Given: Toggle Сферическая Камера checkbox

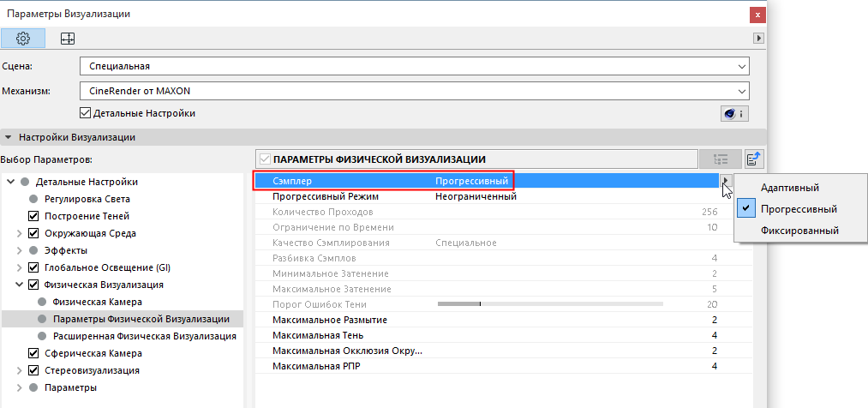Looking at the screenshot, I should (x=33, y=353).
